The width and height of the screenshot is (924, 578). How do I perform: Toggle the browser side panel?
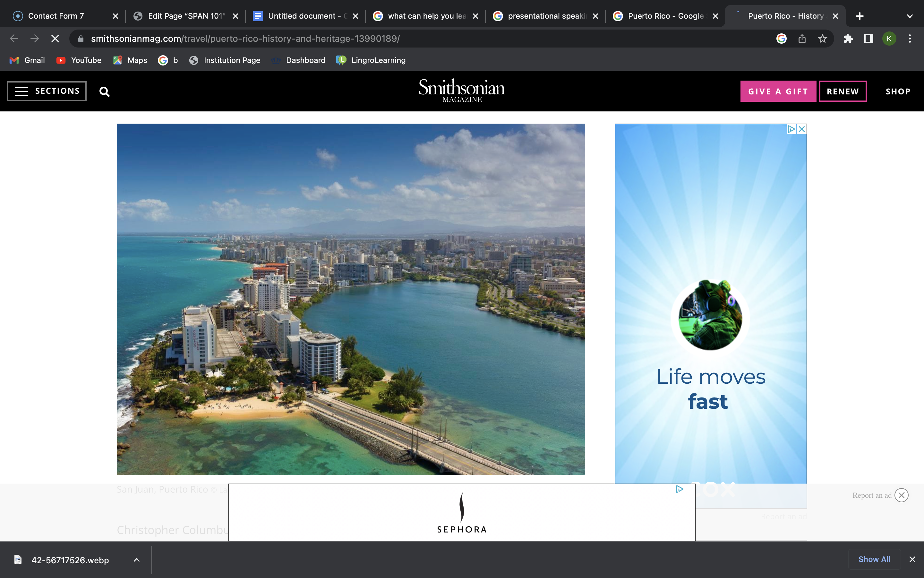click(x=868, y=39)
